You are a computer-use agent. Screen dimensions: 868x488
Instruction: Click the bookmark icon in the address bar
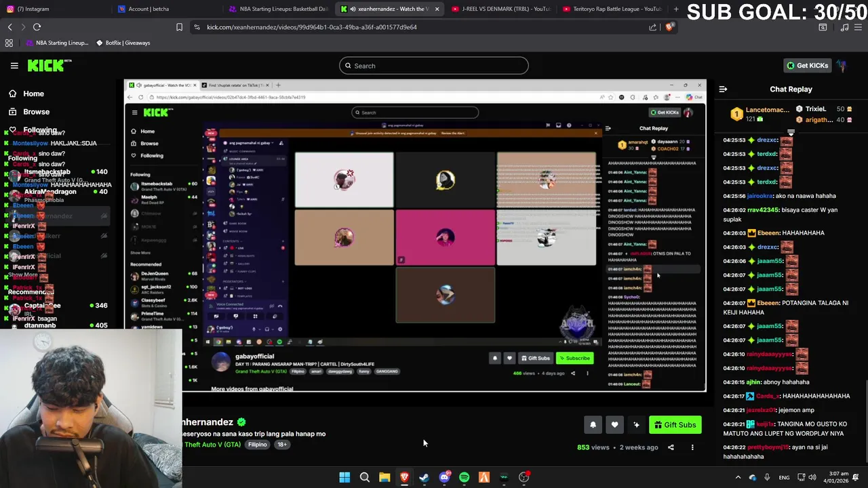(179, 27)
